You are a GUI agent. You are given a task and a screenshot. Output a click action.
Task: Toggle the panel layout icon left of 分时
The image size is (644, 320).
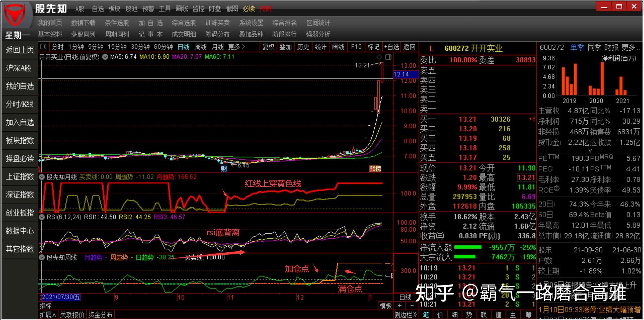(43, 47)
